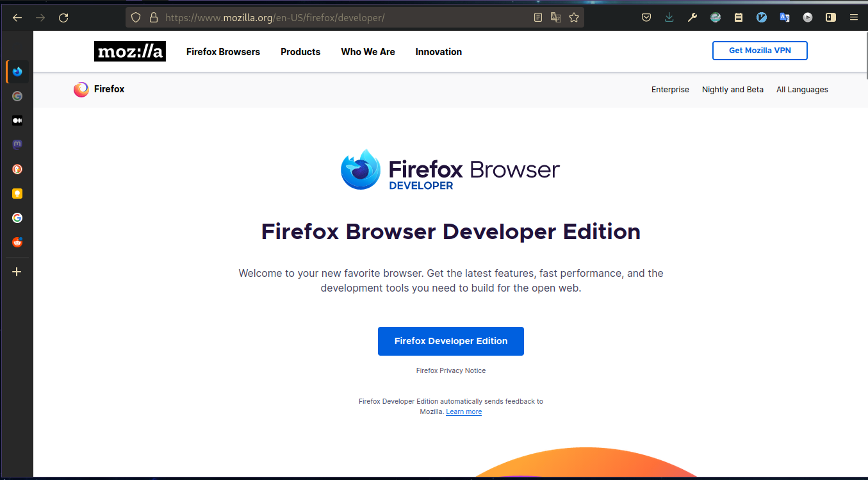Toggle the sidebar panel icon in toolbar

click(831, 18)
